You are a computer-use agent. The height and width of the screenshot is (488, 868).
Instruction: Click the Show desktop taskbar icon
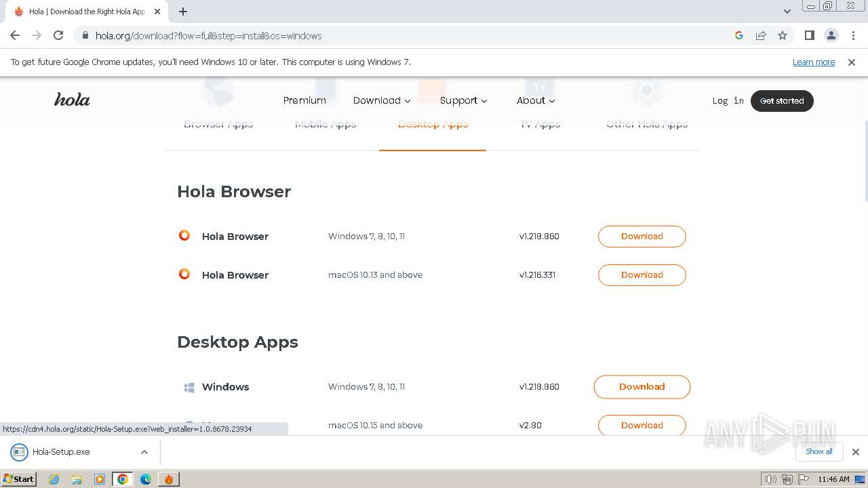(860, 479)
